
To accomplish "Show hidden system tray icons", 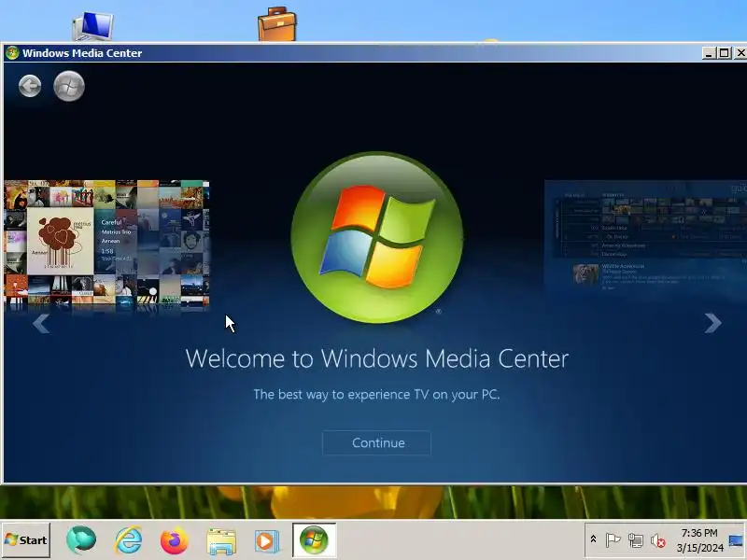I will click(x=593, y=539).
